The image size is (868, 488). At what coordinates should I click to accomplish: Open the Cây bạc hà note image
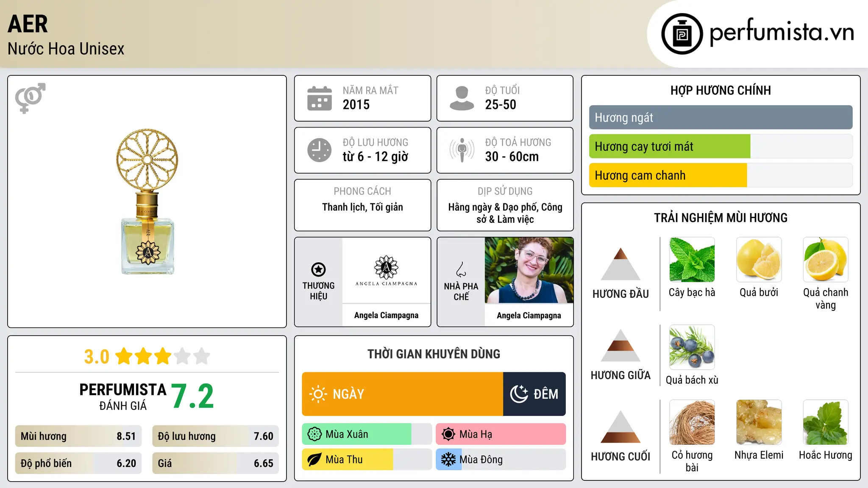tap(692, 260)
